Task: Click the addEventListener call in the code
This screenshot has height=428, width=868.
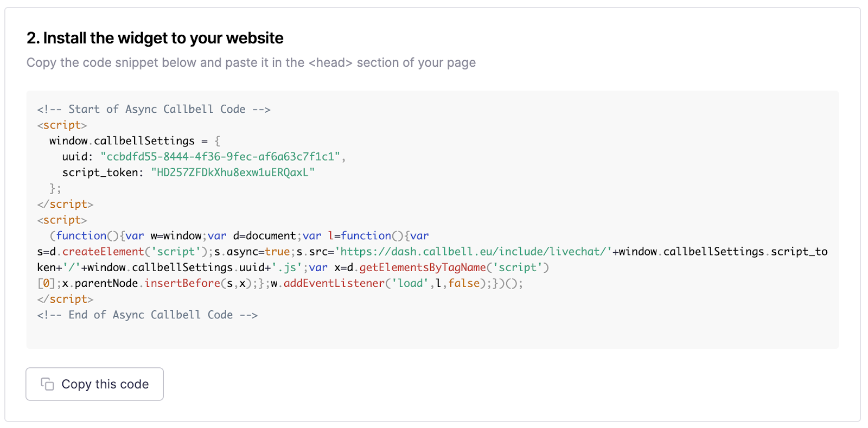Action: tap(334, 283)
